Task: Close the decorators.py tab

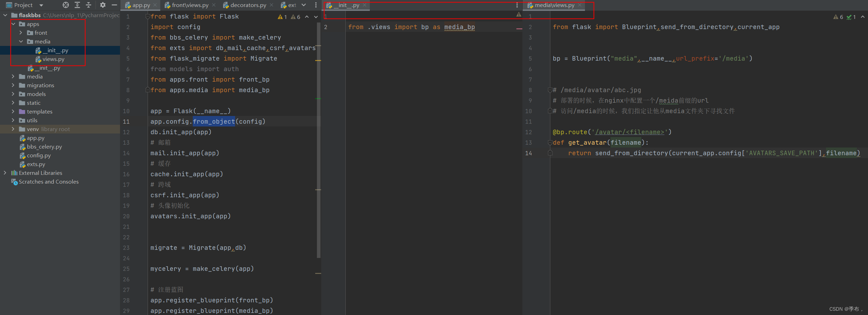Action: coord(271,5)
